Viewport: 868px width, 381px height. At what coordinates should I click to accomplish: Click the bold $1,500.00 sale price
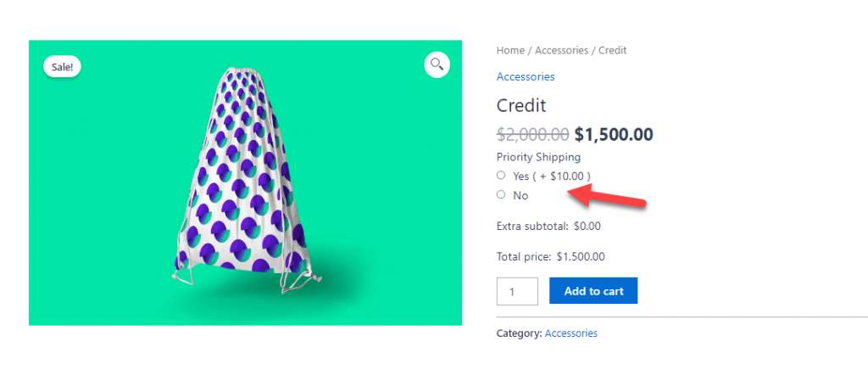[614, 134]
